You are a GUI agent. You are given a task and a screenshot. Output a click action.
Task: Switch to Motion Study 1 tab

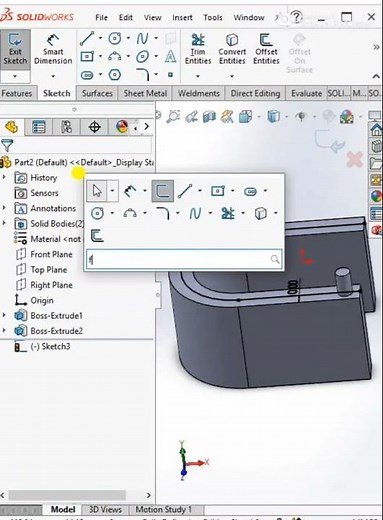click(163, 509)
